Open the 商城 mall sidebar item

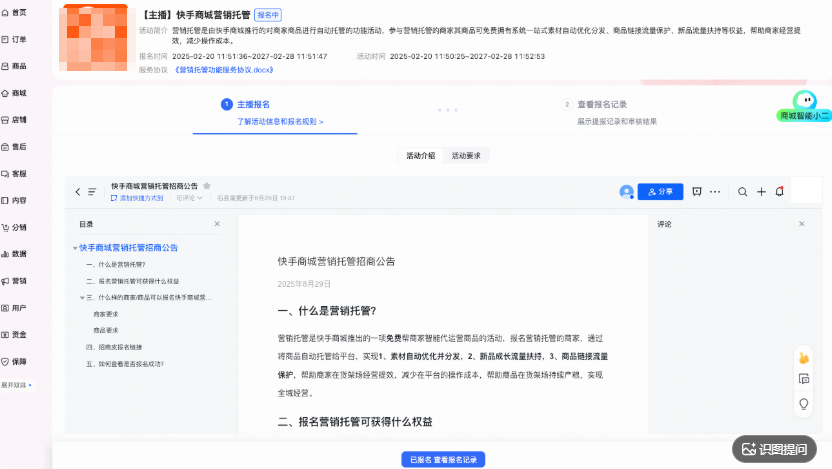(14, 93)
